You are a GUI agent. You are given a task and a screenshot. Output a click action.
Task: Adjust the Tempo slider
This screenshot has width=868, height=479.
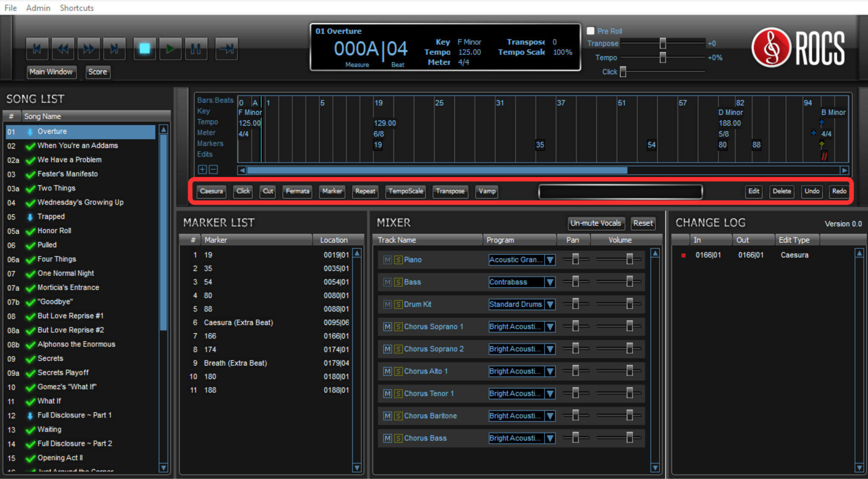click(662, 58)
